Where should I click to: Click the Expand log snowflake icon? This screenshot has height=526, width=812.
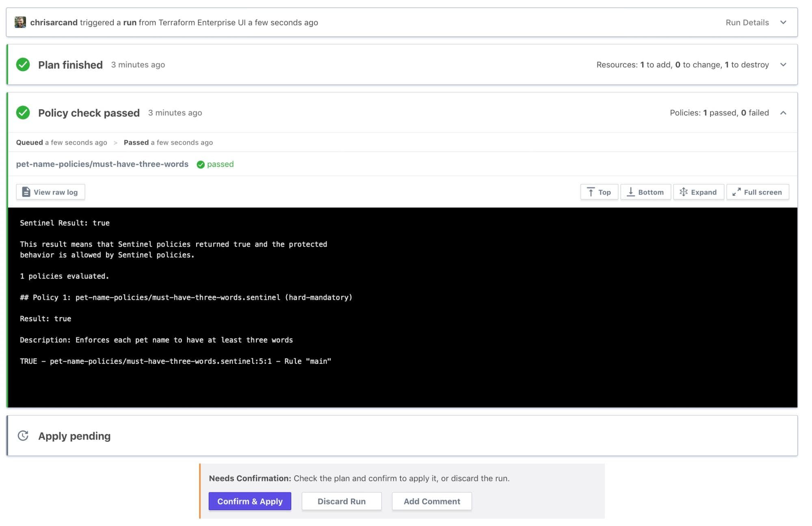pos(684,192)
